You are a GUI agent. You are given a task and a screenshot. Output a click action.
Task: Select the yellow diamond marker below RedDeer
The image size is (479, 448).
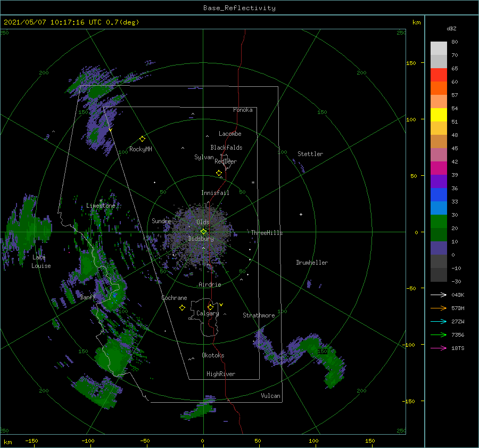coord(219,173)
